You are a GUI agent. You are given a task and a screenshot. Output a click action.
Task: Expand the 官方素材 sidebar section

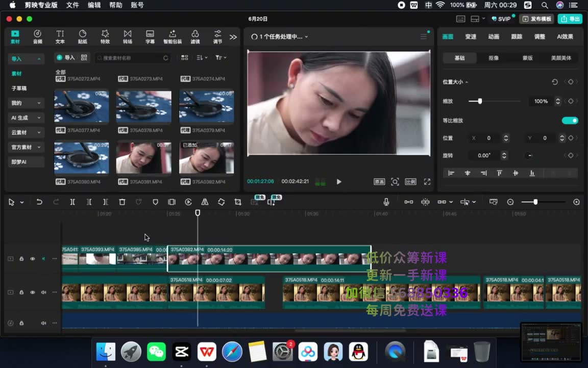tap(26, 147)
